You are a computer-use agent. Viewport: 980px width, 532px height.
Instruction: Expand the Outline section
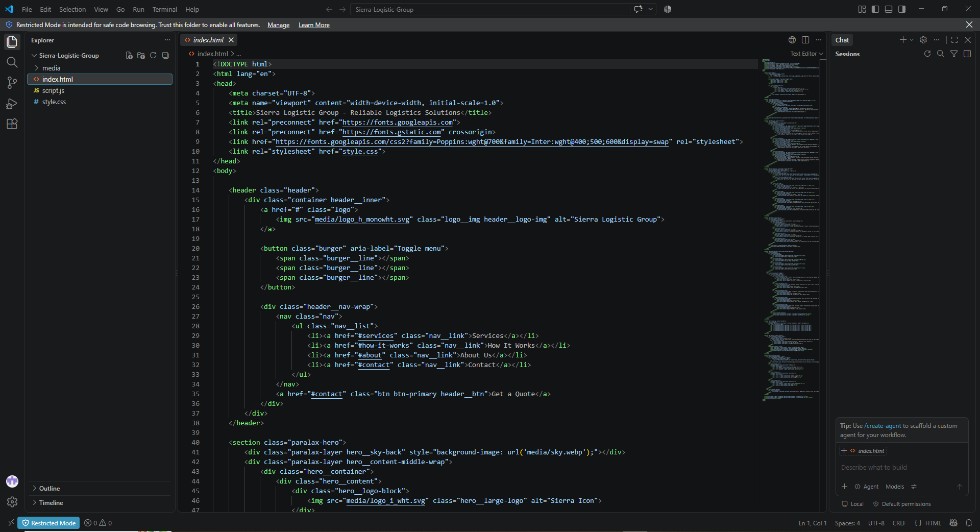pyautogui.click(x=50, y=489)
